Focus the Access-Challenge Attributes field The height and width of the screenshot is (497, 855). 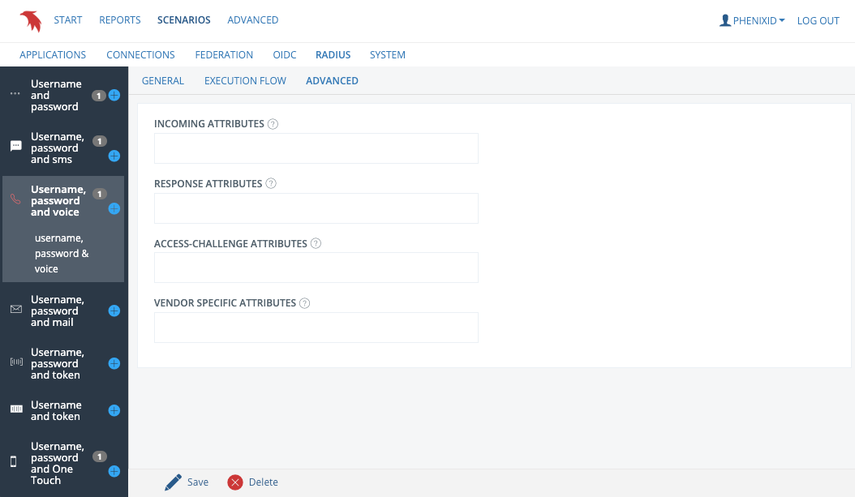[x=316, y=267]
